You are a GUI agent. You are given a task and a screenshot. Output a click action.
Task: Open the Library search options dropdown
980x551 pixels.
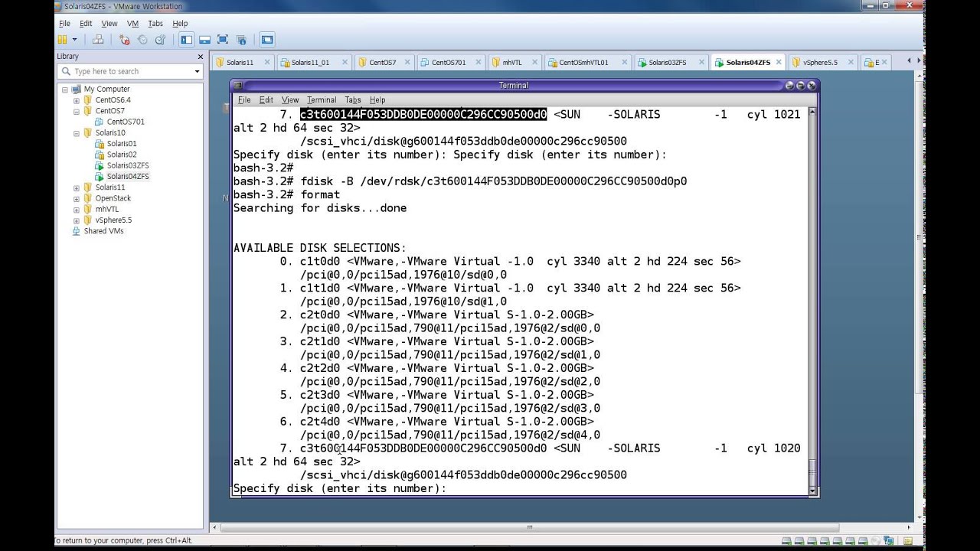pyautogui.click(x=197, y=71)
